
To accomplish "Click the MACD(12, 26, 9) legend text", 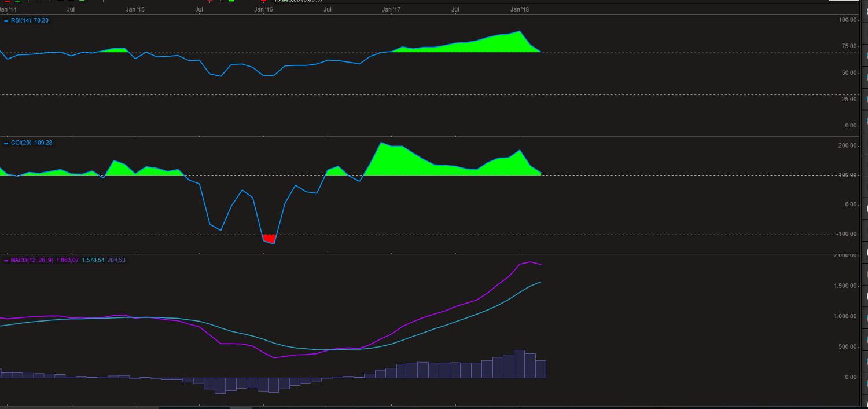I will tap(32, 260).
